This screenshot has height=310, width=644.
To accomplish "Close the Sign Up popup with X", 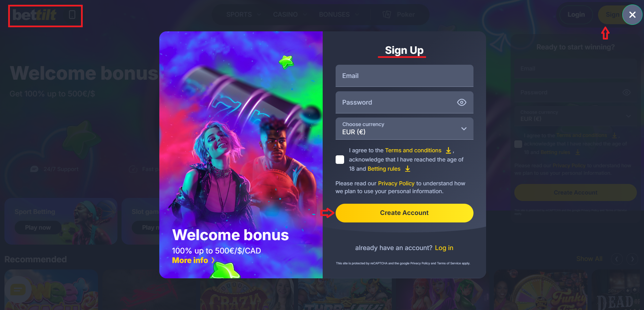I will (x=632, y=15).
